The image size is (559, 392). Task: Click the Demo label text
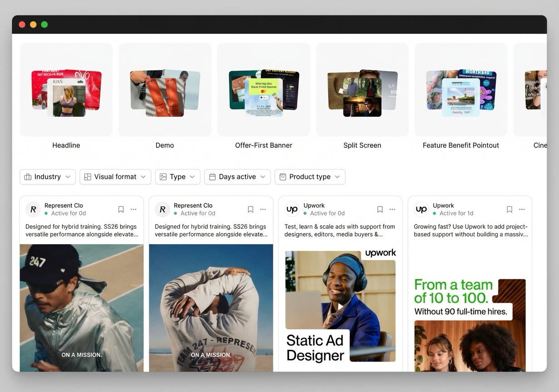pos(165,145)
